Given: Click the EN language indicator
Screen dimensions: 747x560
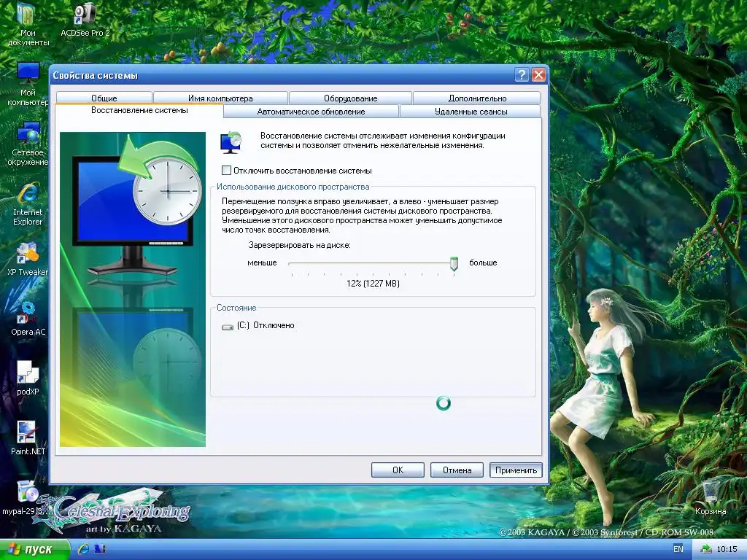Looking at the screenshot, I should click(678, 549).
